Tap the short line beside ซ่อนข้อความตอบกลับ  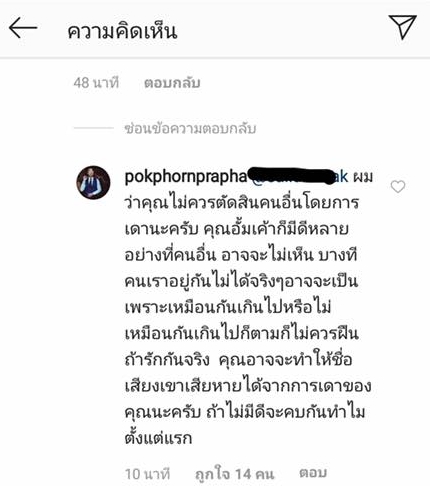94,128
